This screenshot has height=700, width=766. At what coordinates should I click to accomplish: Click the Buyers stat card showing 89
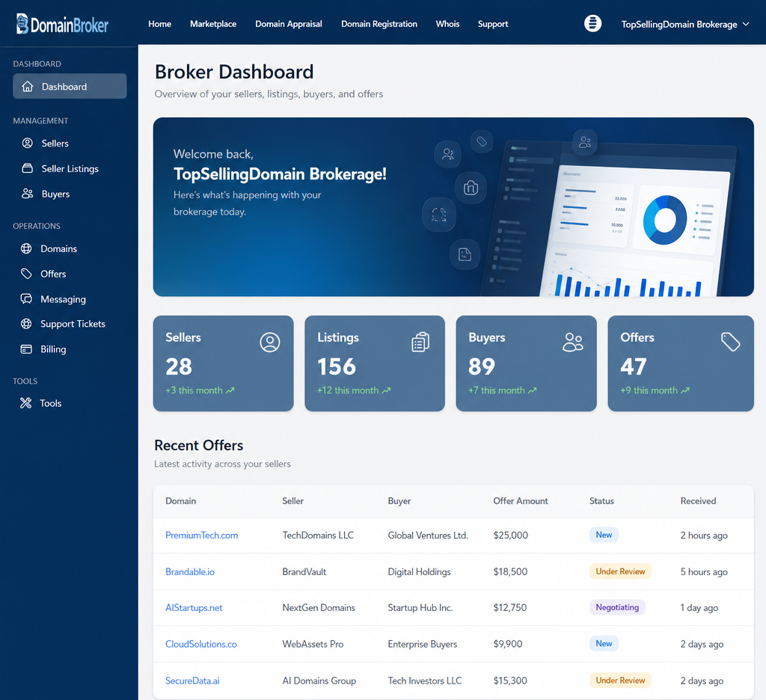click(x=526, y=363)
